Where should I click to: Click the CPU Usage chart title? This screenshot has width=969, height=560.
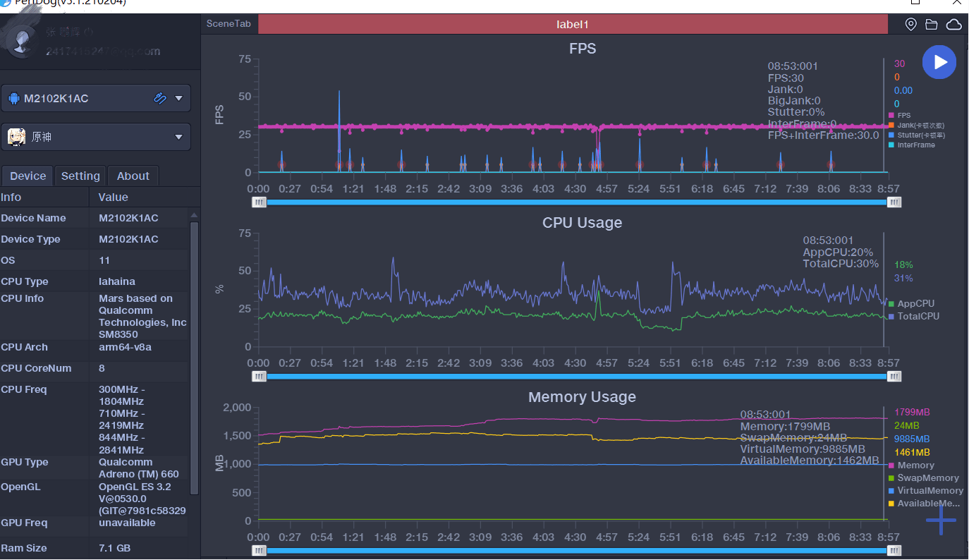[583, 223]
